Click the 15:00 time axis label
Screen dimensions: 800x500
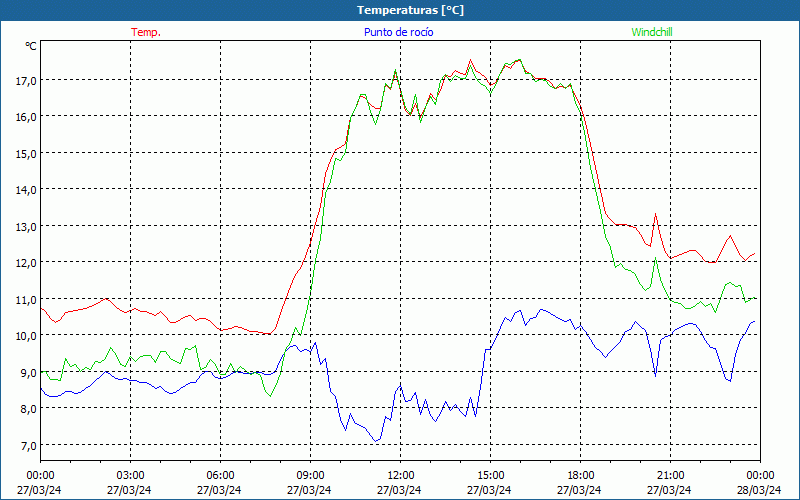click(490, 476)
